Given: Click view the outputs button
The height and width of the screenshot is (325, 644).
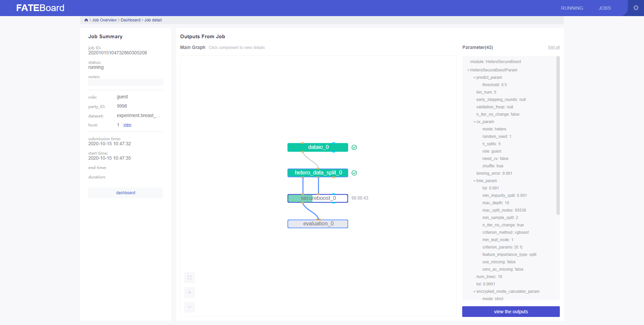Looking at the screenshot, I should [511, 312].
